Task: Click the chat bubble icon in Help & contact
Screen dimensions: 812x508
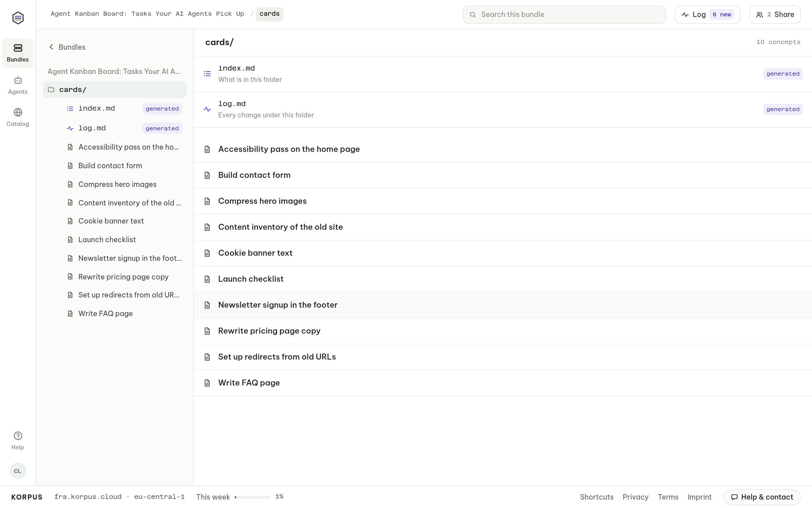Action: pyautogui.click(x=734, y=497)
